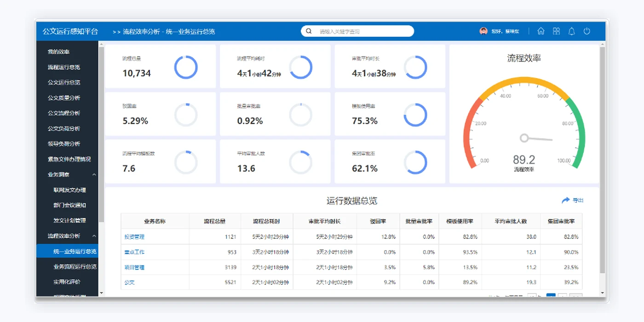Select the active 统一业务运行总览 item
Image resolution: width=644 pixels, height=322 pixels.
click(x=67, y=251)
